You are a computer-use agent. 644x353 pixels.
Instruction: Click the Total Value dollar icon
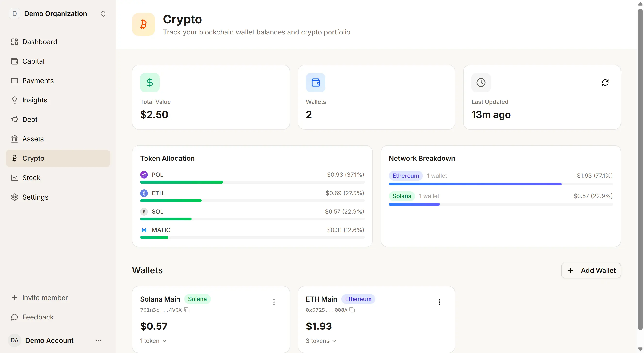pyautogui.click(x=150, y=82)
